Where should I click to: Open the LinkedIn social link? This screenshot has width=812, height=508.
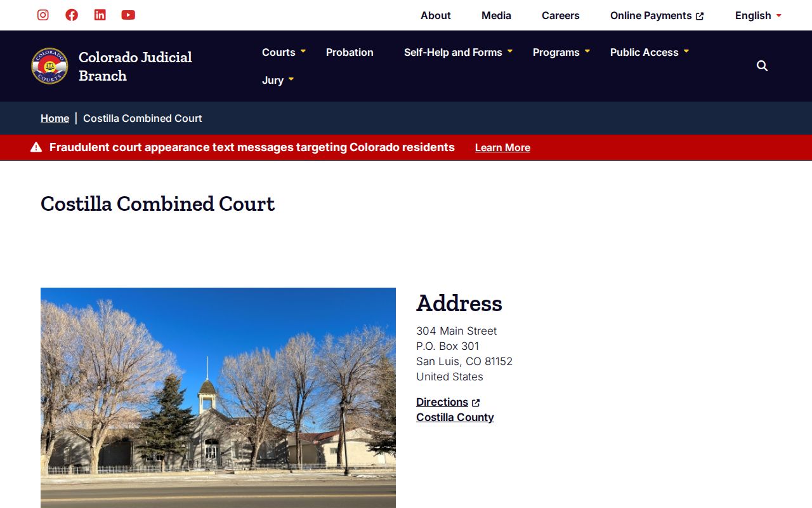pos(100,15)
